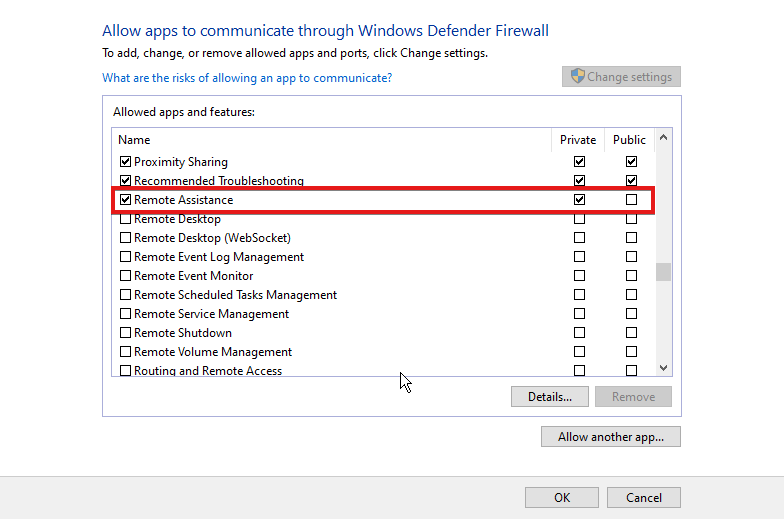Enable Remote Shutdown Public checkbox
Screen dimensions: 784x519
(x=632, y=332)
